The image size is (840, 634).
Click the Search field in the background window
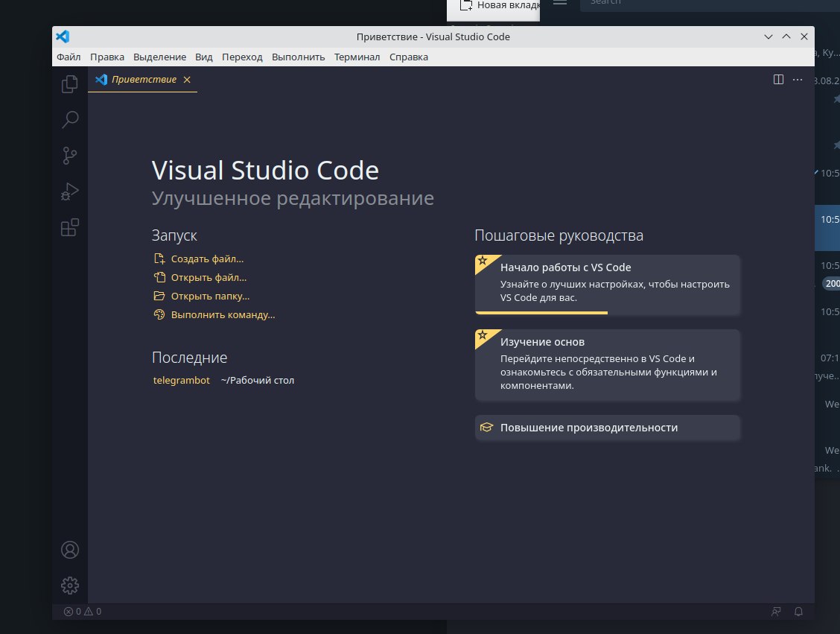click(x=710, y=3)
